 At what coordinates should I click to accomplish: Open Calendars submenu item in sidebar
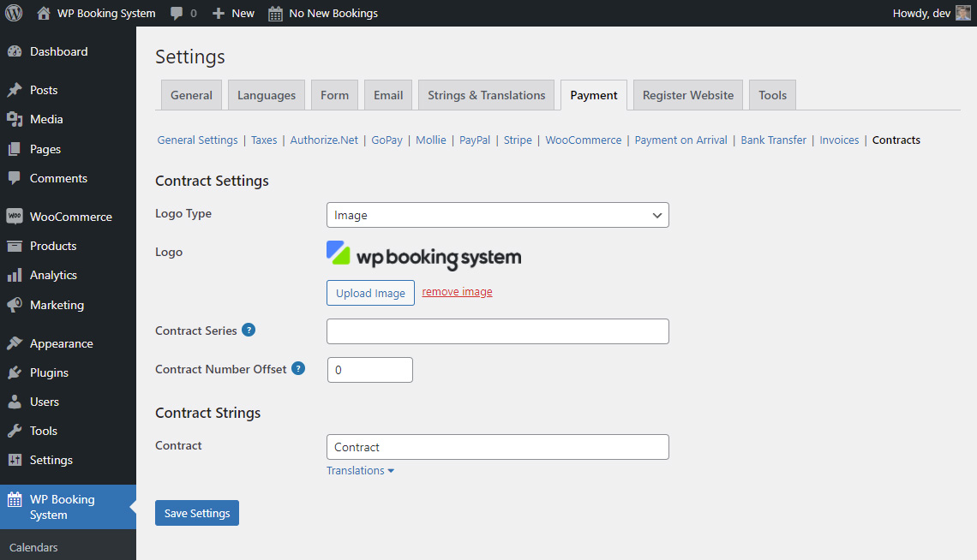point(33,547)
